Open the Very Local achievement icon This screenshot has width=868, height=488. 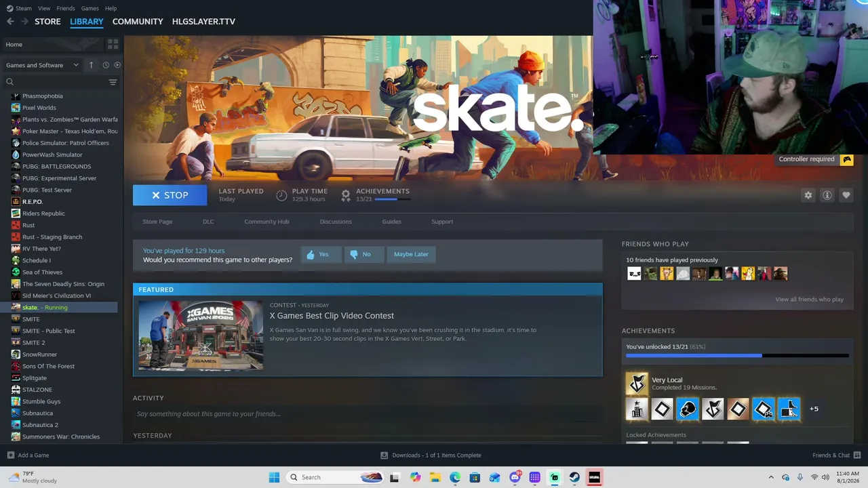(x=636, y=384)
